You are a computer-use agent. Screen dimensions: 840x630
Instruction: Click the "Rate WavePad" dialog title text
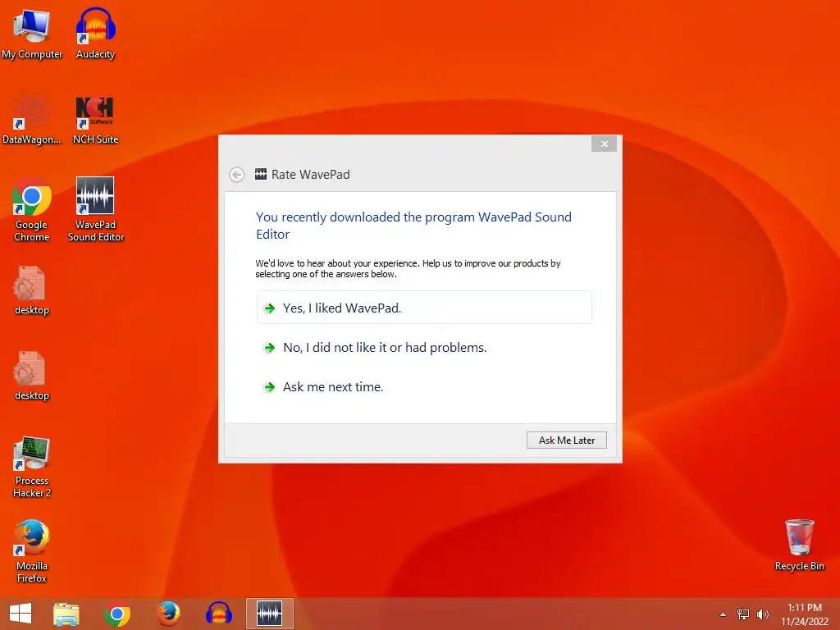[x=311, y=175]
